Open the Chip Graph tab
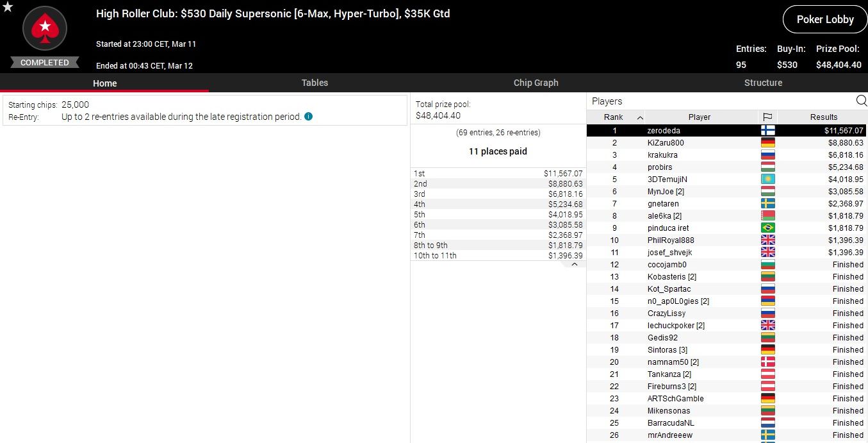The height and width of the screenshot is (443, 868). [536, 83]
